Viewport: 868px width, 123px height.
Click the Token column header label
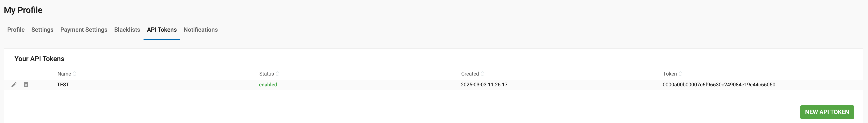(670, 74)
